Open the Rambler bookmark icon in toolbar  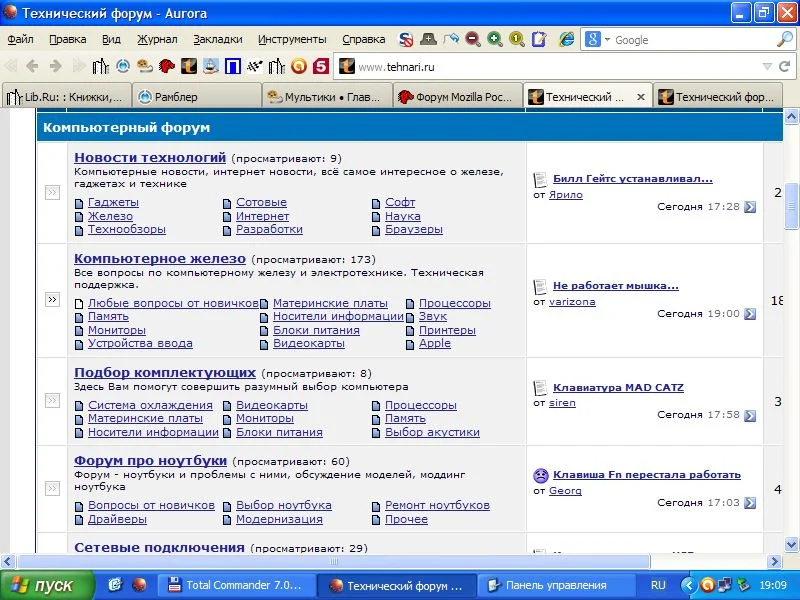pos(123,66)
